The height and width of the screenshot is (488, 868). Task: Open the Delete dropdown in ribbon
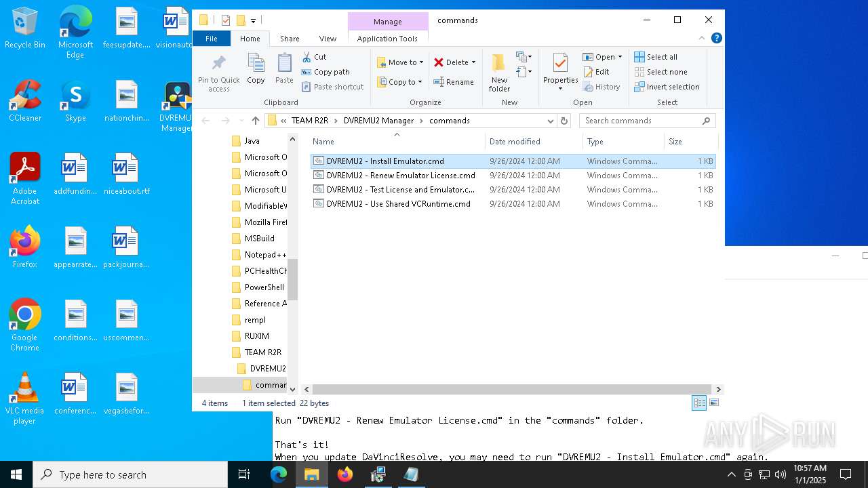[x=454, y=62]
